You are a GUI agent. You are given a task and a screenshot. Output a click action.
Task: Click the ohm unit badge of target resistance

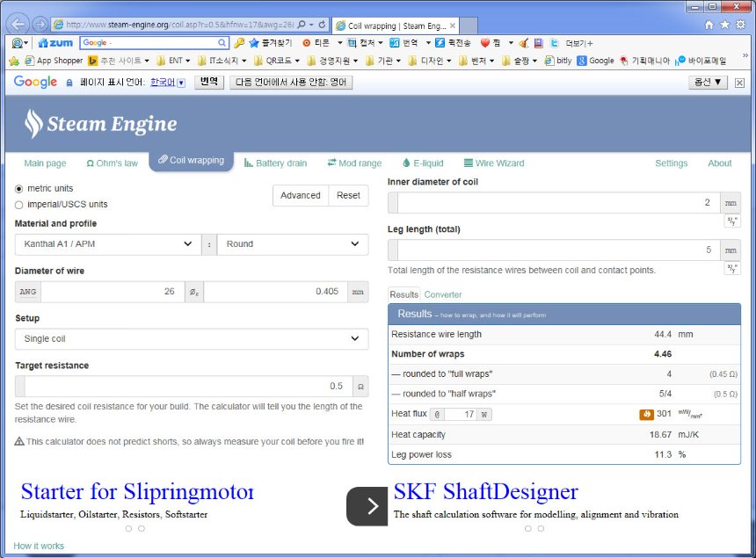360,387
